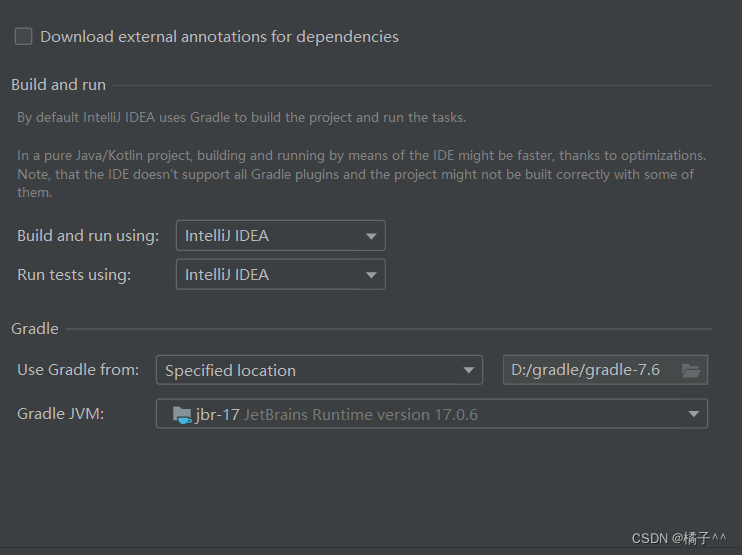Click the paragraph about pure Java/Kotlin project
The image size is (742, 555).
[362, 174]
